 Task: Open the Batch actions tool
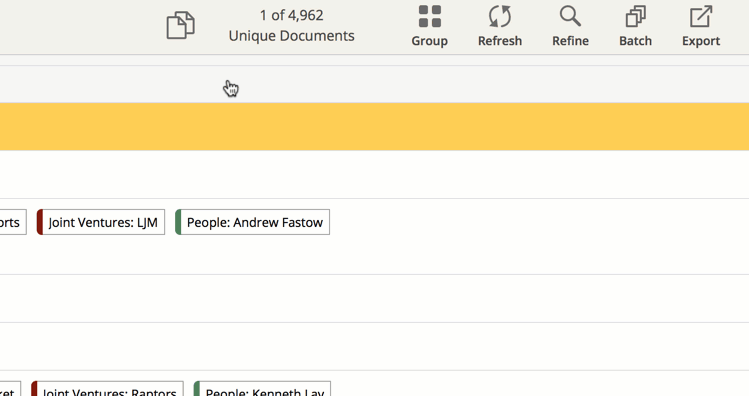coord(635,26)
